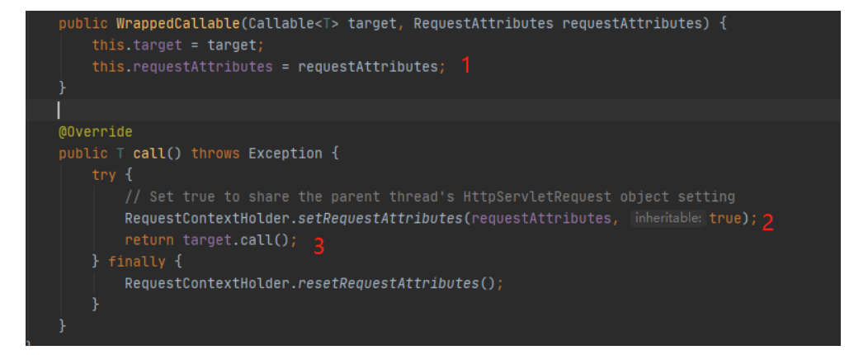Click target.call() in the return statement

[236, 239]
